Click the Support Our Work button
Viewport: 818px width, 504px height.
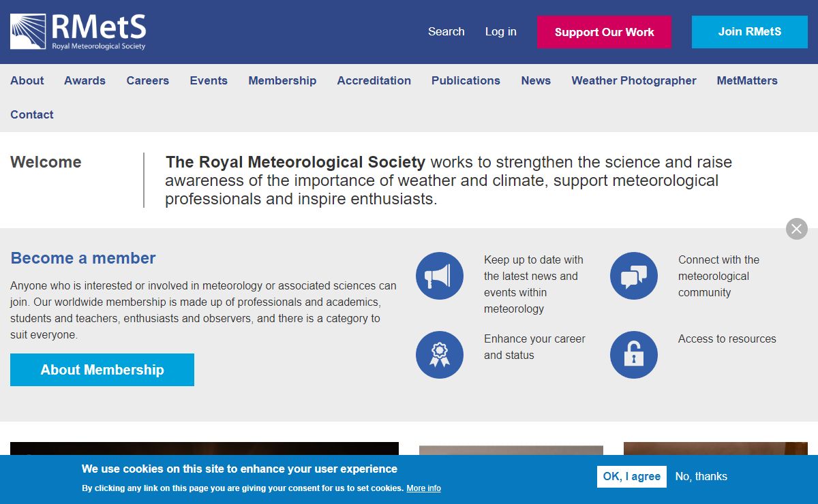click(x=604, y=32)
